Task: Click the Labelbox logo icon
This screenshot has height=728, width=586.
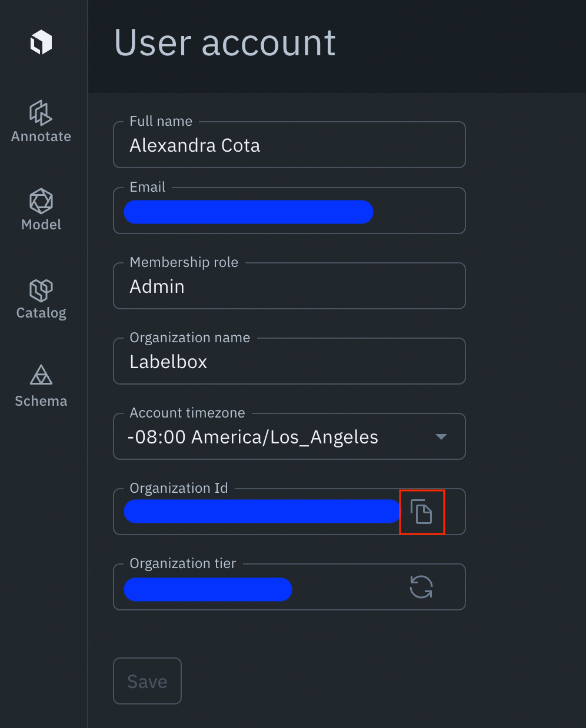Action: pos(41,43)
